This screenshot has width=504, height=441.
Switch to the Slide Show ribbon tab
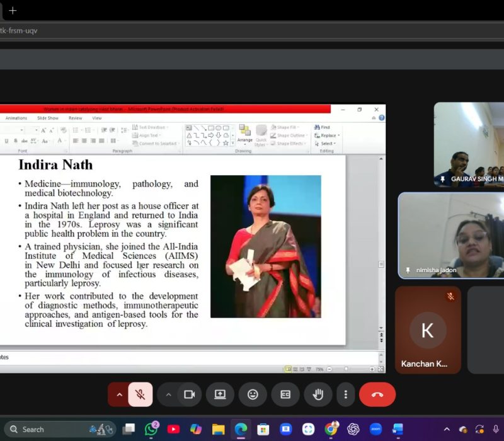(48, 118)
